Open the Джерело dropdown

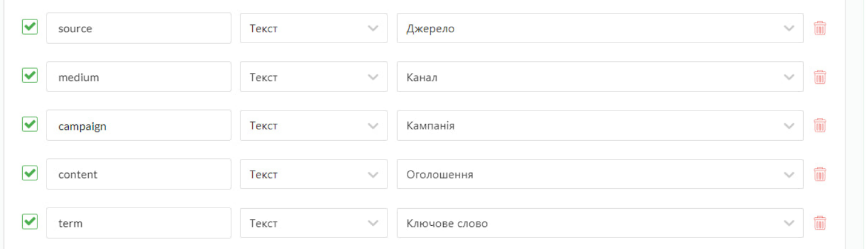point(599,28)
